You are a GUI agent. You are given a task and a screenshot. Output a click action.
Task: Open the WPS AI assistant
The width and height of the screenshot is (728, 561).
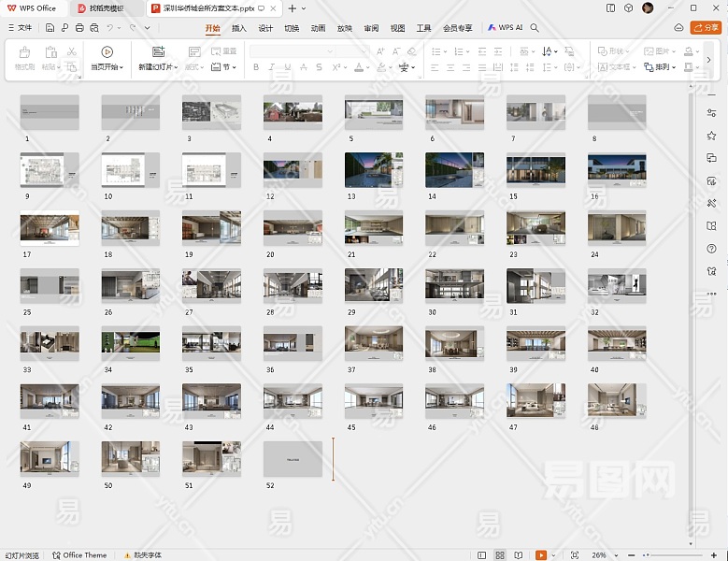coord(505,28)
